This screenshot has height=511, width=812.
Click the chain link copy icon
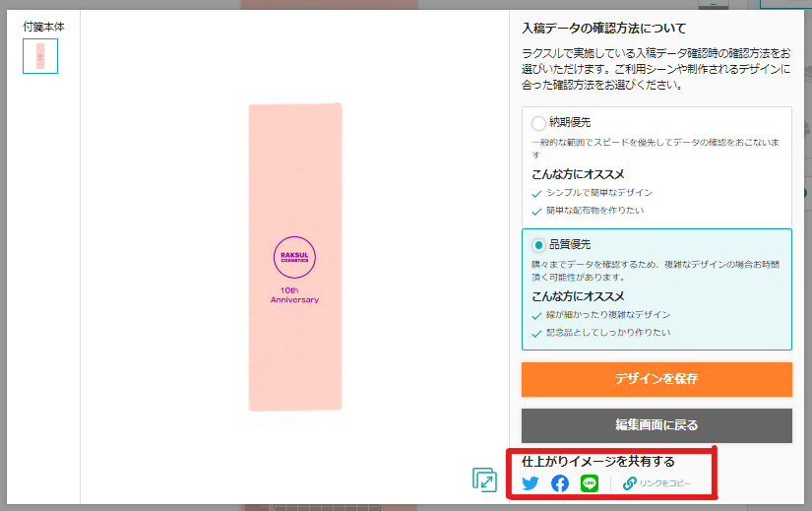coord(630,483)
